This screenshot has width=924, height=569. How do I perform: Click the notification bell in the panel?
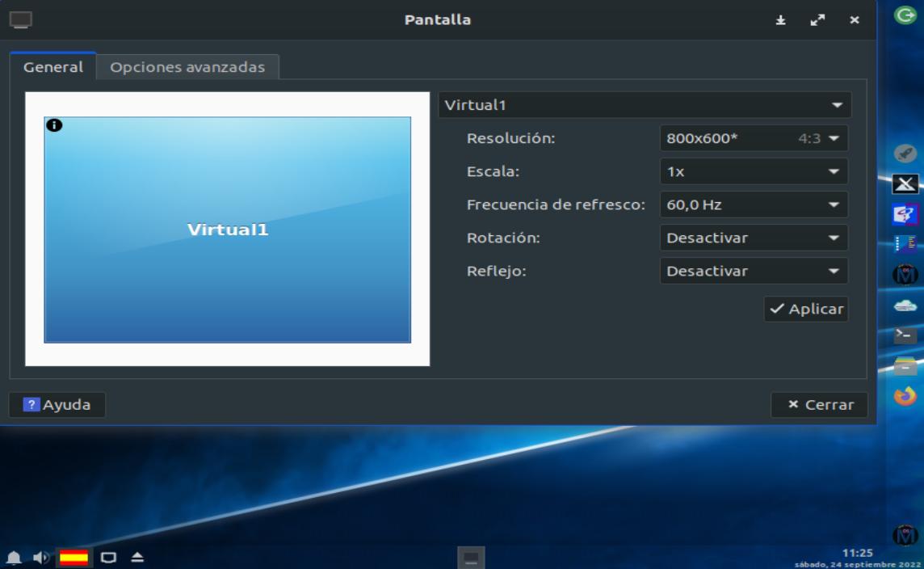(x=15, y=558)
